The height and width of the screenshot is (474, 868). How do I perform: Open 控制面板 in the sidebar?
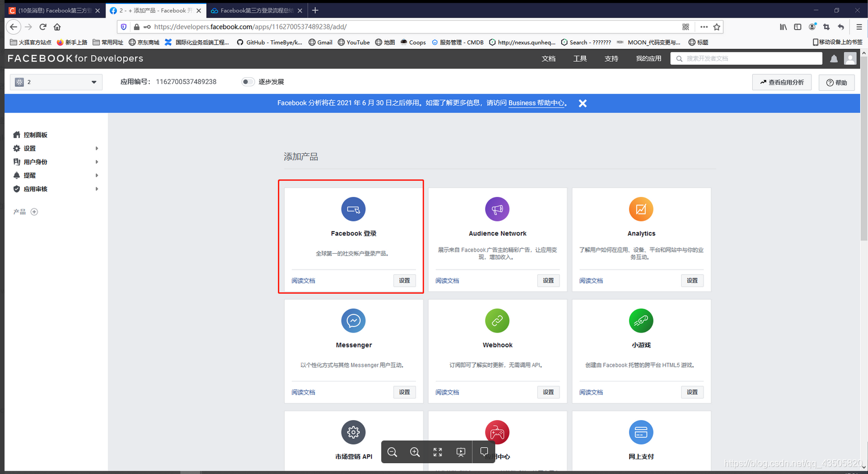coord(35,135)
